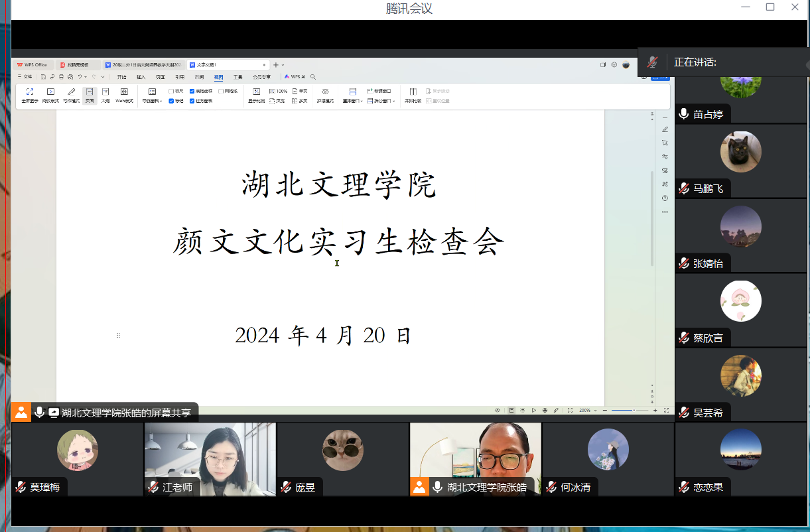Open WPS AI assistant
Screen dimensions: 810x532
295,77
